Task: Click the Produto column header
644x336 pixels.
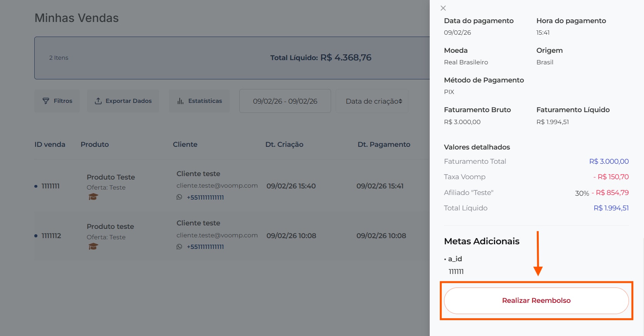Action: coord(94,144)
